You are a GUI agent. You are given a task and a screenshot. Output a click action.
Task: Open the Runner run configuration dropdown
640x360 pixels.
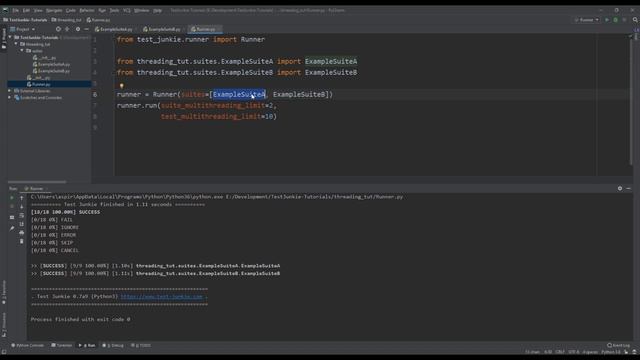tap(586, 20)
